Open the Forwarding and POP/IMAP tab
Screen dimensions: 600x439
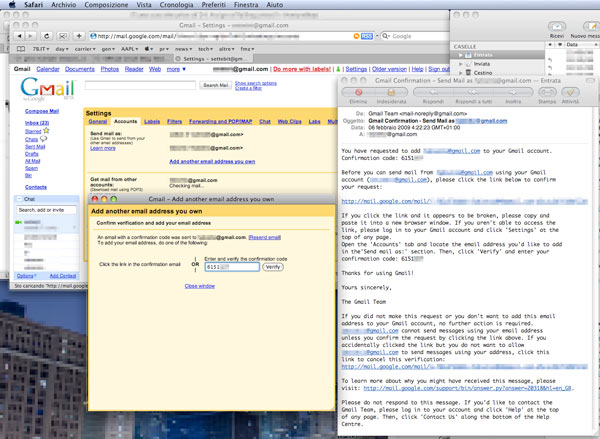pos(220,121)
